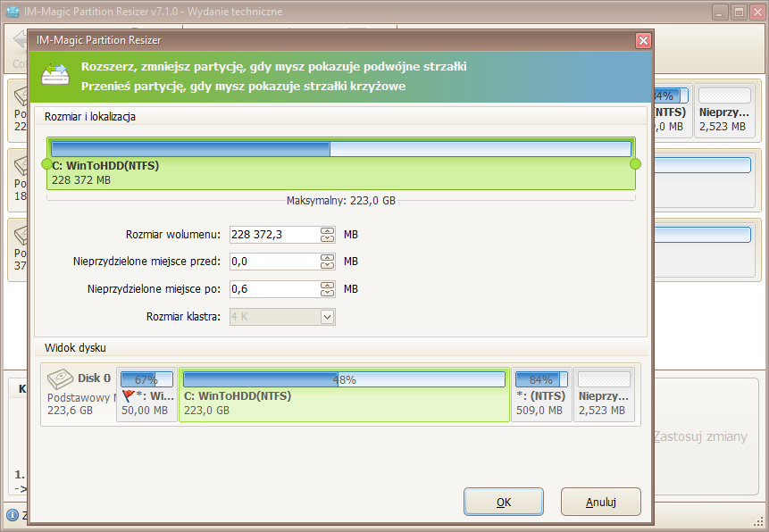Click the stepper of Nieprzydzielone miejsce przed
The width and height of the screenshot is (769, 532).
pos(327,262)
